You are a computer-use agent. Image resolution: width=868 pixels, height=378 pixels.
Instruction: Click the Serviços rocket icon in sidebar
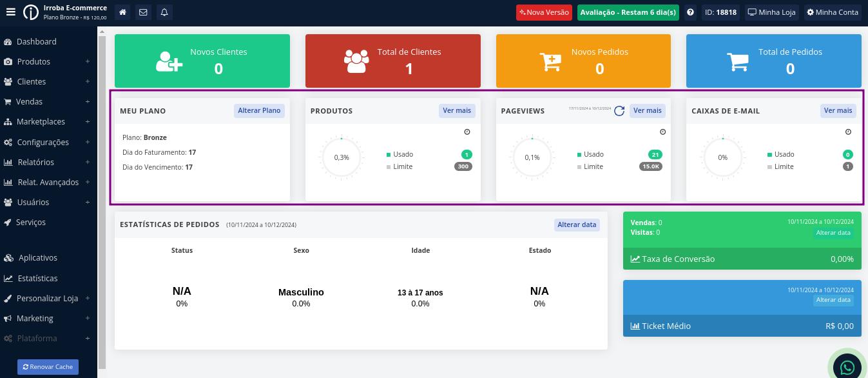pos(8,223)
